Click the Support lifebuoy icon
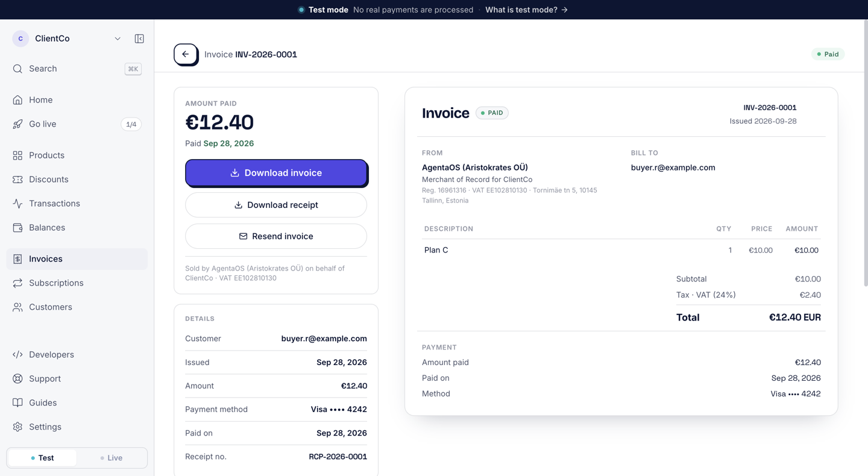Screen dimensions: 868x476 point(17,379)
